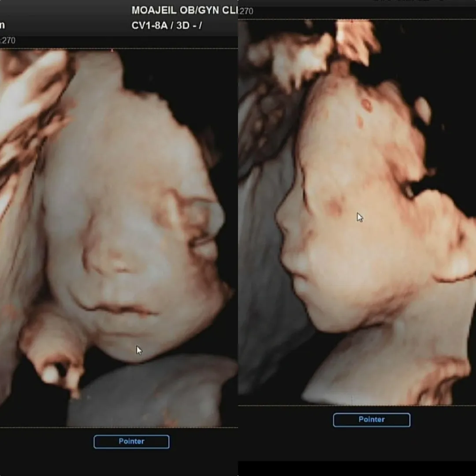Viewport: 476px width, 476px height.
Task: Open the left 3D fetal face render
Action: tap(119, 238)
